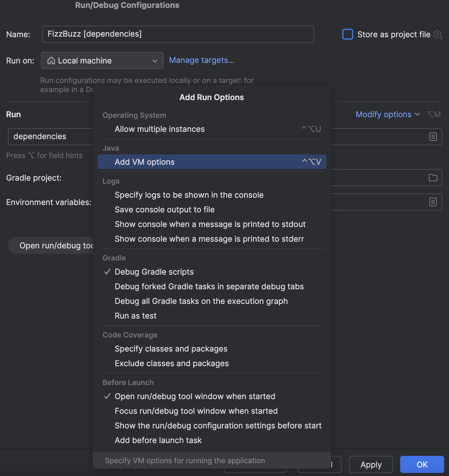449x476 pixels.
Task: Enable Run as test option
Action: tap(135, 316)
